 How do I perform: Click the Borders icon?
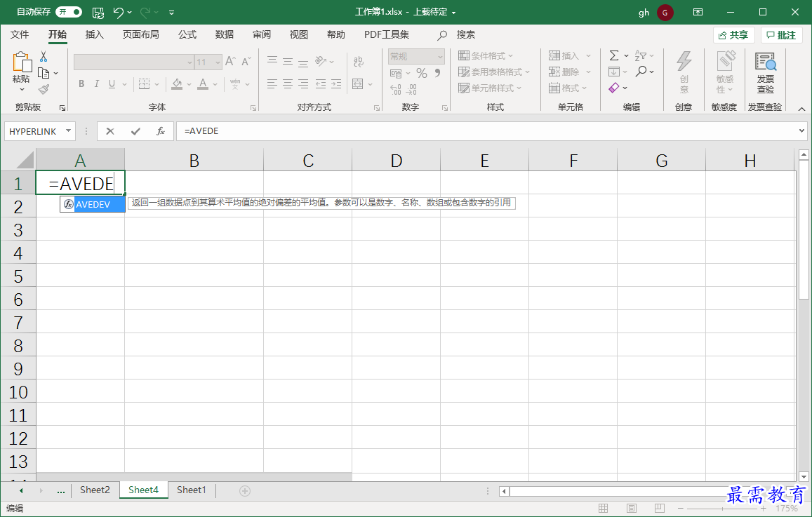(145, 84)
